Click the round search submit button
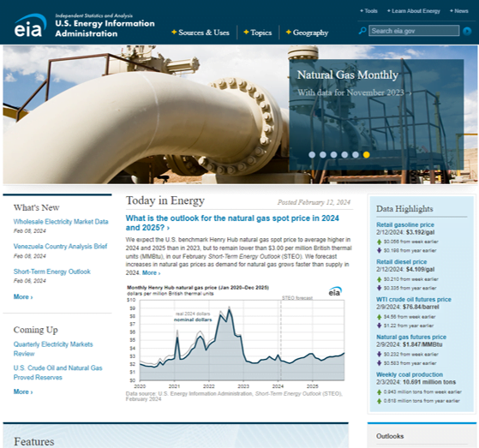 pyautogui.click(x=467, y=31)
